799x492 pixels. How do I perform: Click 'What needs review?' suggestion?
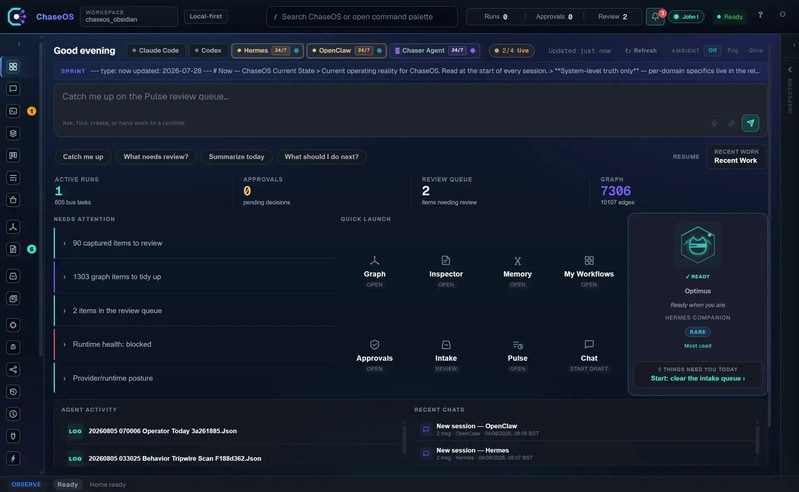pyautogui.click(x=156, y=157)
